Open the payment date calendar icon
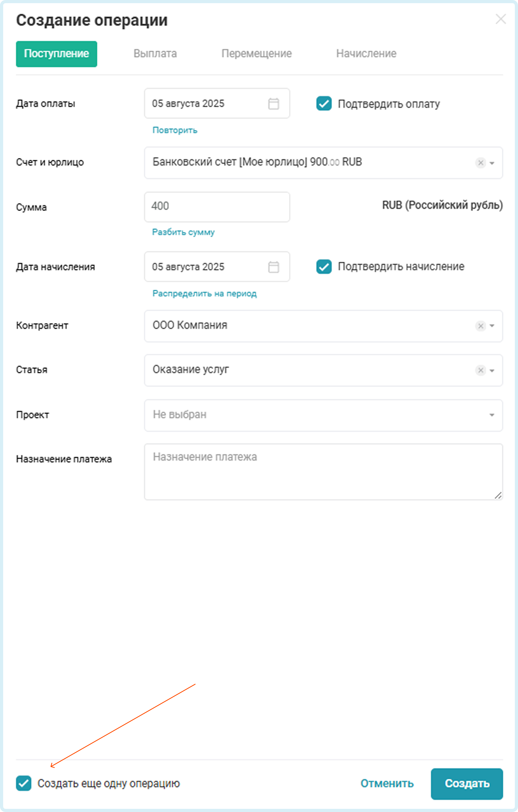Screen dimensions: 518x812 273,103
